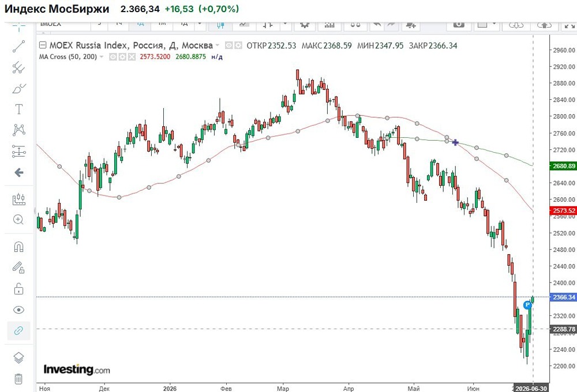Toggle magnet snap mode
The image size is (577, 392).
(x=19, y=247)
